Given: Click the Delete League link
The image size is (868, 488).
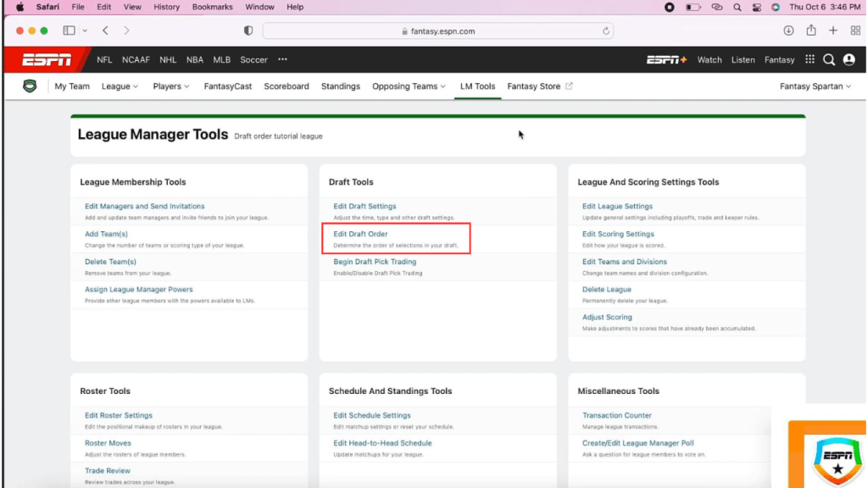Looking at the screenshot, I should (x=607, y=290).
